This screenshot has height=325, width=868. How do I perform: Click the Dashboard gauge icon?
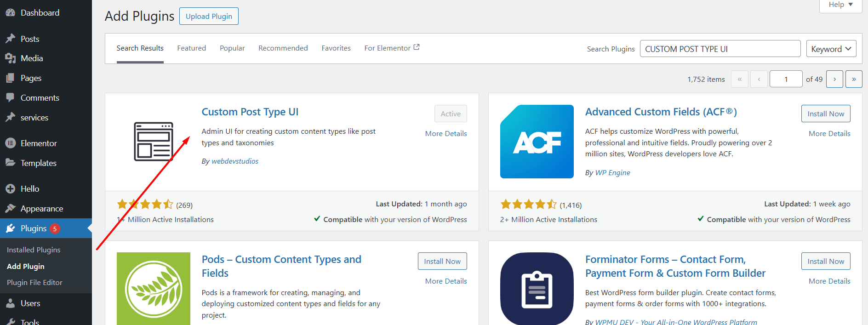tap(10, 13)
